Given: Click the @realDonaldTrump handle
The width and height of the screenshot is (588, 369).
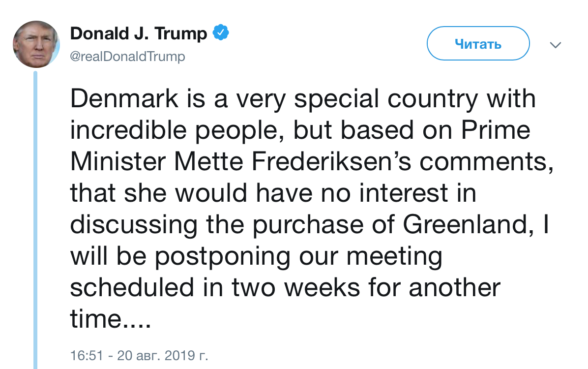Looking at the screenshot, I should [x=127, y=56].
